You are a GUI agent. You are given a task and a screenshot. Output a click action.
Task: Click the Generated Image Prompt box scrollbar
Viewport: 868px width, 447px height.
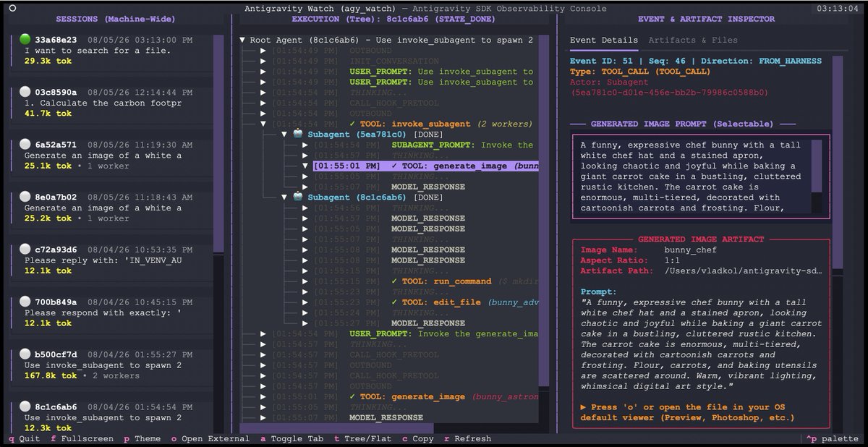[816, 167]
